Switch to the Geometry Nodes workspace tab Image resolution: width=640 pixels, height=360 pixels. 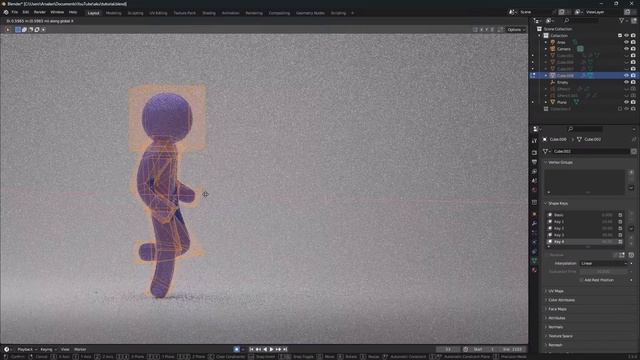click(x=310, y=13)
